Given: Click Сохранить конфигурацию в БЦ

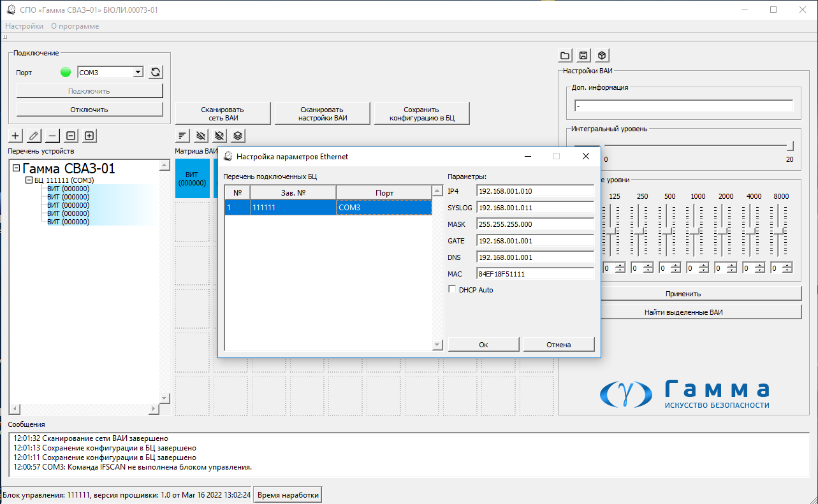Looking at the screenshot, I should coord(421,113).
